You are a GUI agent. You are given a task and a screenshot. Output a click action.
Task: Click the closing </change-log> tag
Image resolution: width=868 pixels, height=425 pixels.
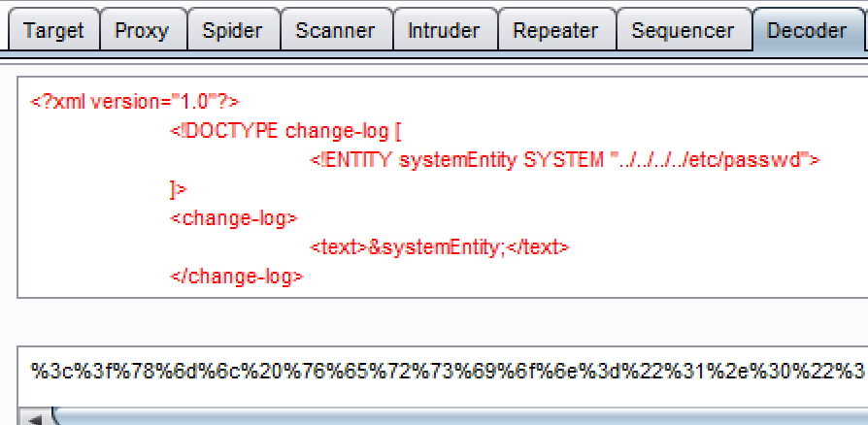coord(237,276)
